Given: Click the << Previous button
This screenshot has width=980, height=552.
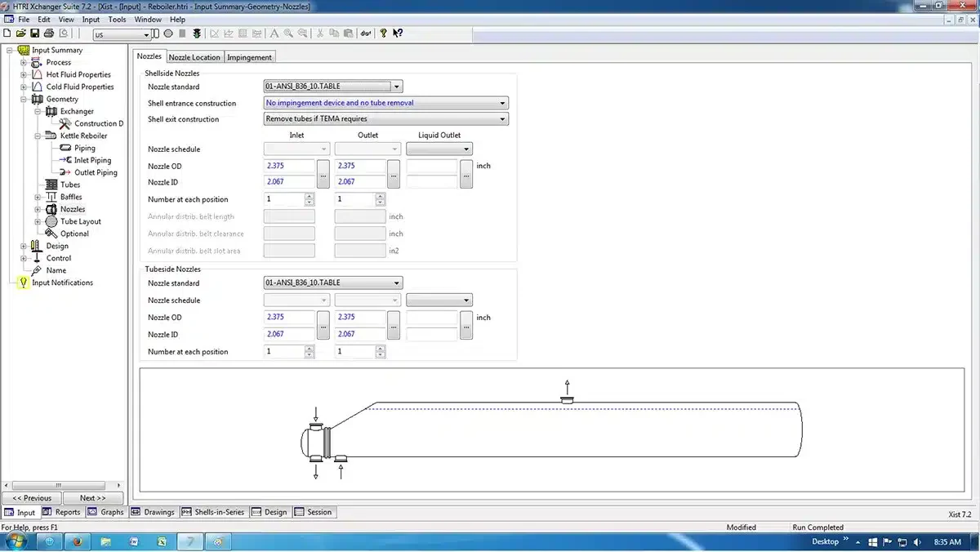Looking at the screenshot, I should [32, 498].
